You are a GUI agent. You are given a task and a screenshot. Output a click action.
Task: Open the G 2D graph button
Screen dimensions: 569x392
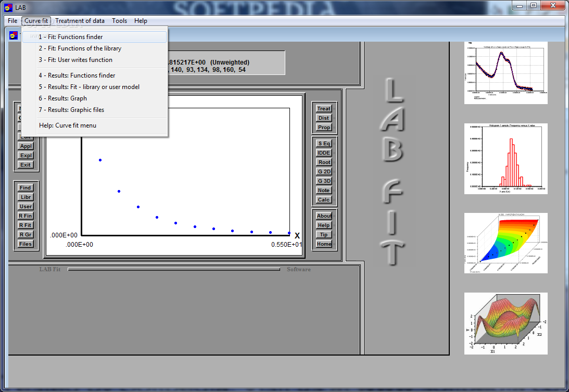tap(324, 172)
